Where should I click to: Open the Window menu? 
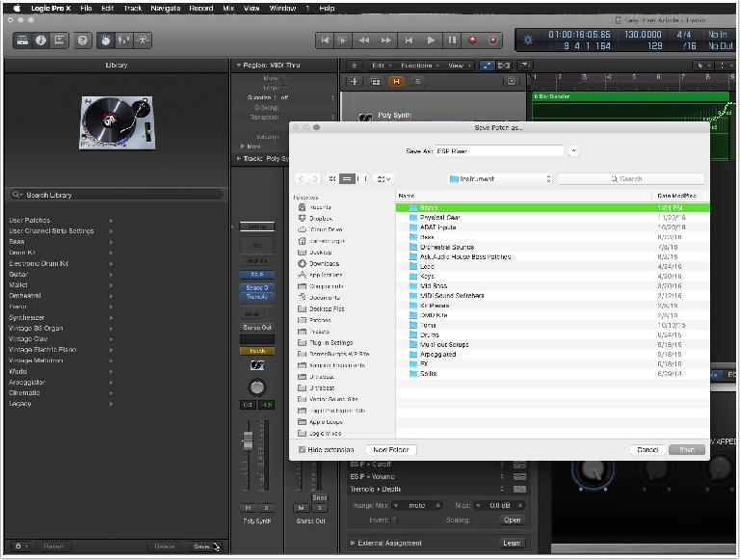(x=282, y=8)
